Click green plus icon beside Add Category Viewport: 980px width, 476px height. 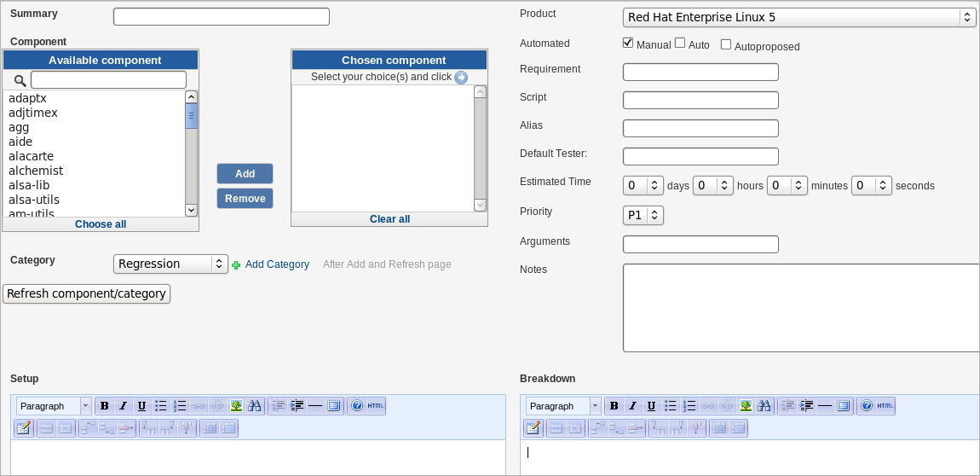point(236,265)
